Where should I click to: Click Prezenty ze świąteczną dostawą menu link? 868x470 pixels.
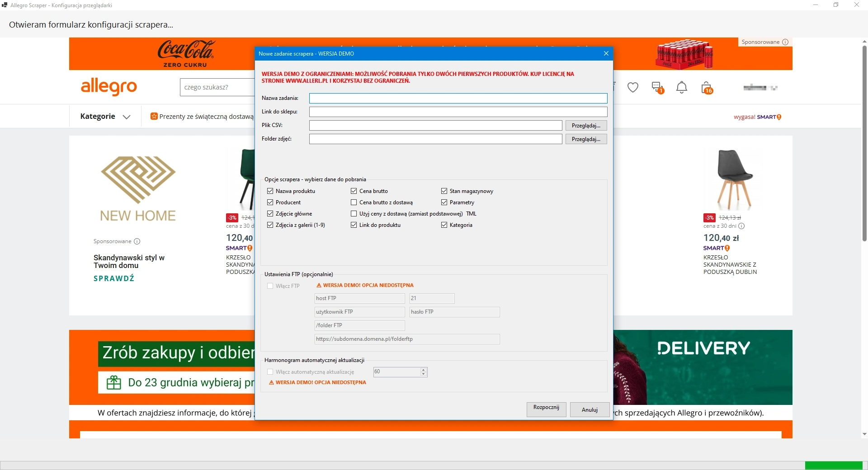(x=203, y=117)
